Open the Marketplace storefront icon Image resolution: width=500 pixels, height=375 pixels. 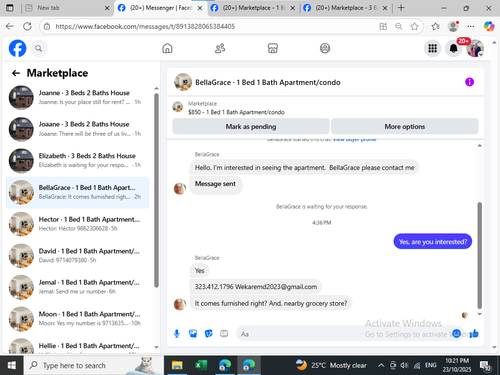273,48
